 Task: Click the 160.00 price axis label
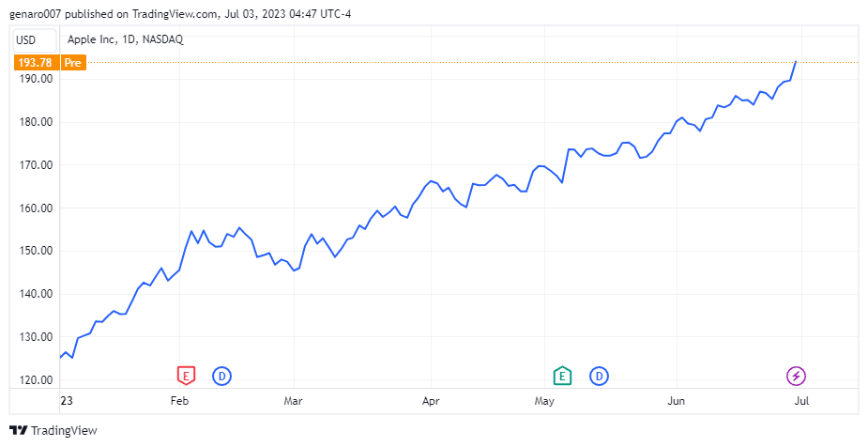36,208
